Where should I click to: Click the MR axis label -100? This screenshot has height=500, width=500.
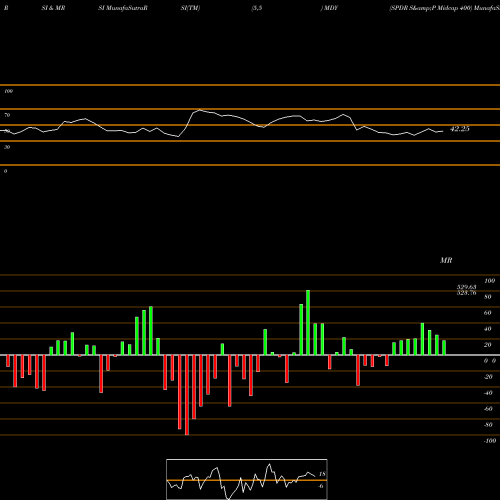pos(490,441)
